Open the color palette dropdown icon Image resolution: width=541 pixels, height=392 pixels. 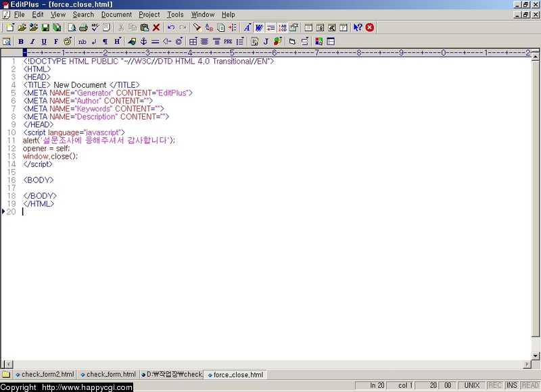click(68, 42)
